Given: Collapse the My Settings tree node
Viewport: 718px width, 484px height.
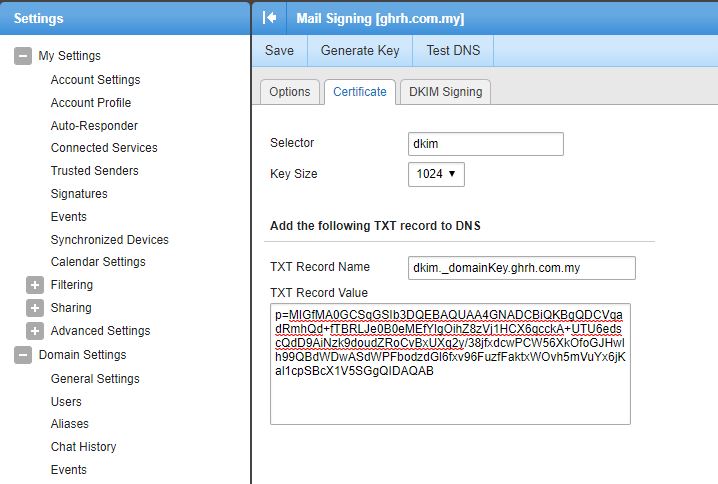Looking at the screenshot, I should tap(22, 56).
